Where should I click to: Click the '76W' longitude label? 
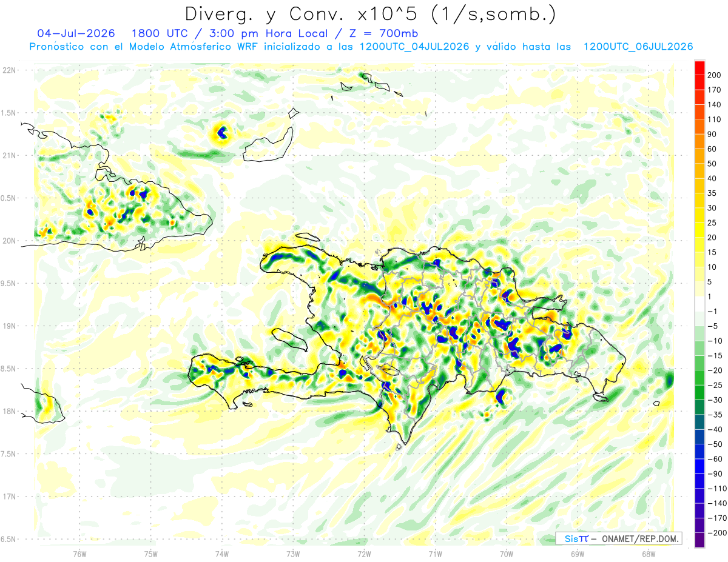pyautogui.click(x=79, y=554)
